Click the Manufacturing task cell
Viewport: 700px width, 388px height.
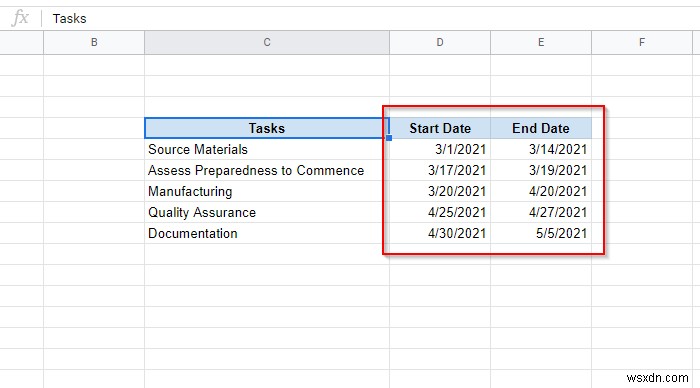click(267, 191)
